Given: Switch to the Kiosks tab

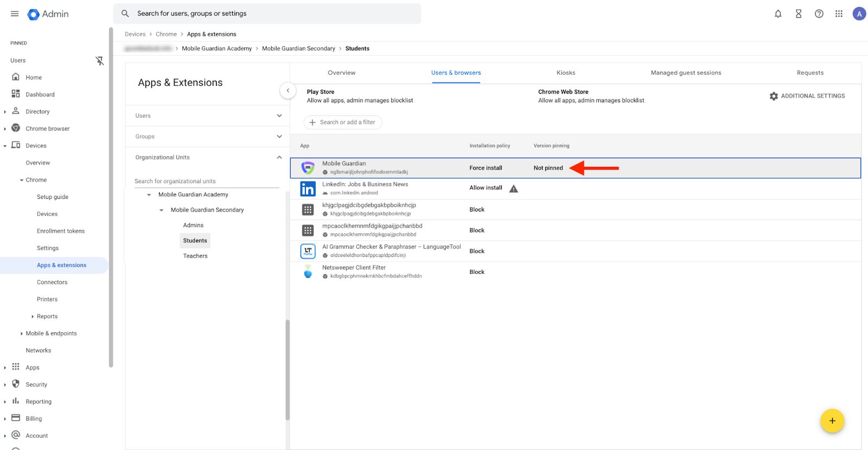Looking at the screenshot, I should (566, 73).
